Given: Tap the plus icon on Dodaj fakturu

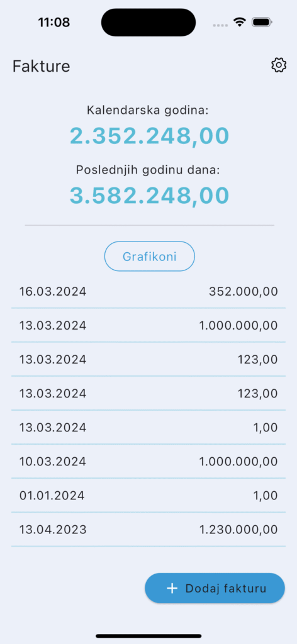Looking at the screenshot, I should click(172, 588).
